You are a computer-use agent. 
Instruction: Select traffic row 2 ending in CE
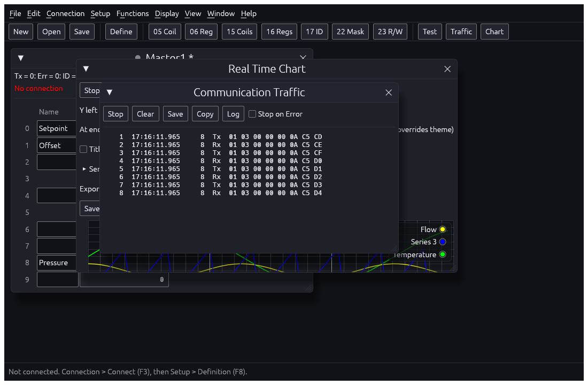point(220,145)
